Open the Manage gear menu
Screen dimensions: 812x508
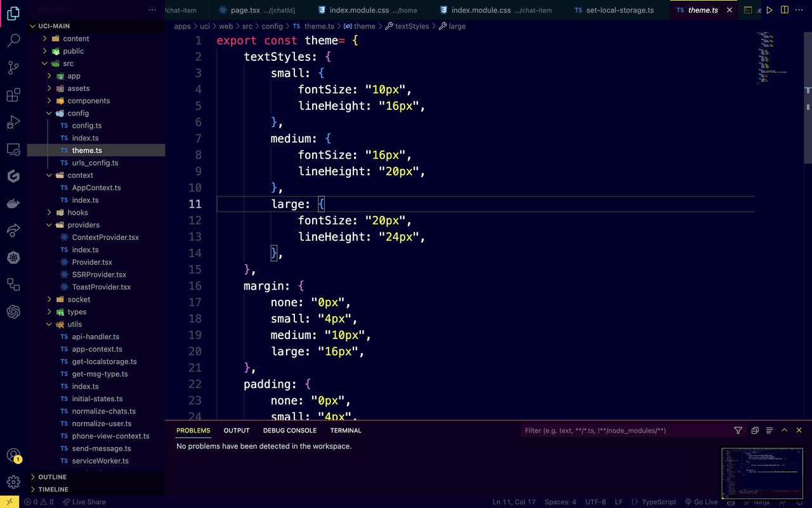(13, 482)
